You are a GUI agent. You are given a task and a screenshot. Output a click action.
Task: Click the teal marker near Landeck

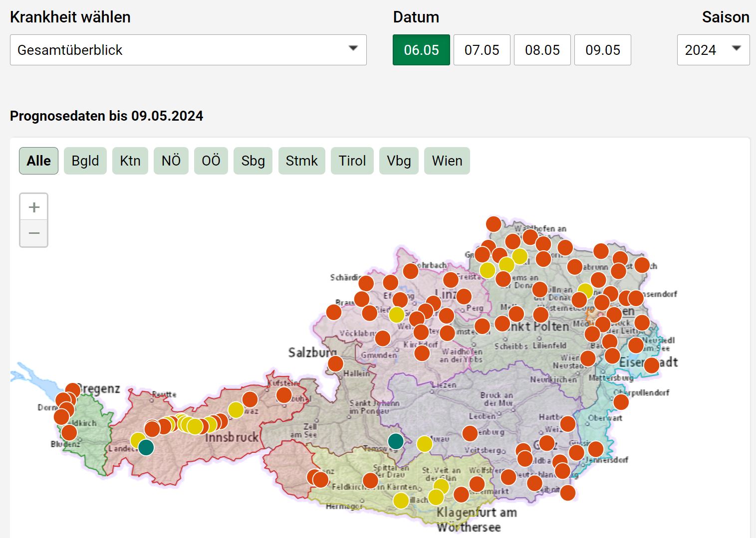(x=146, y=447)
